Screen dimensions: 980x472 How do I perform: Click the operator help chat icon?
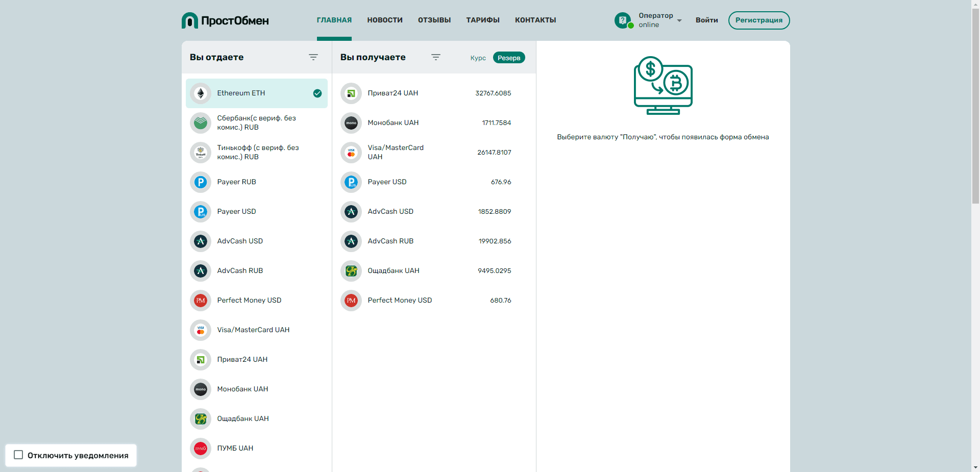pos(623,20)
